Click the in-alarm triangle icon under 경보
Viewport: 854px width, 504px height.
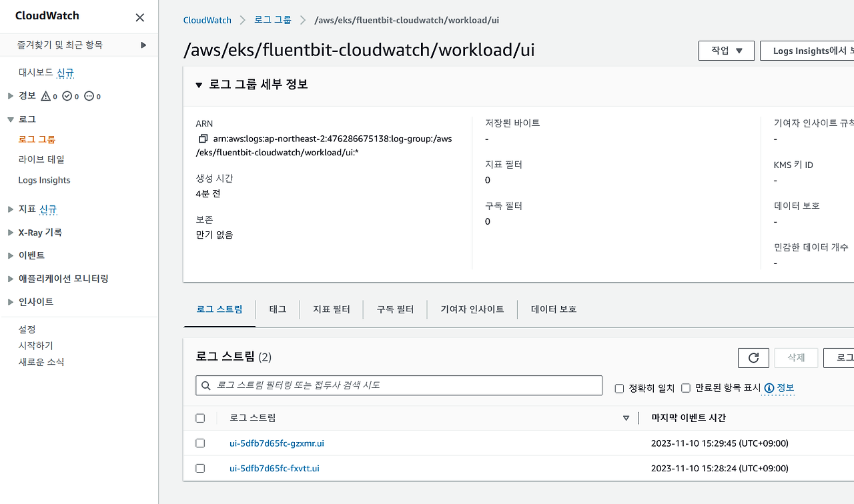click(46, 96)
